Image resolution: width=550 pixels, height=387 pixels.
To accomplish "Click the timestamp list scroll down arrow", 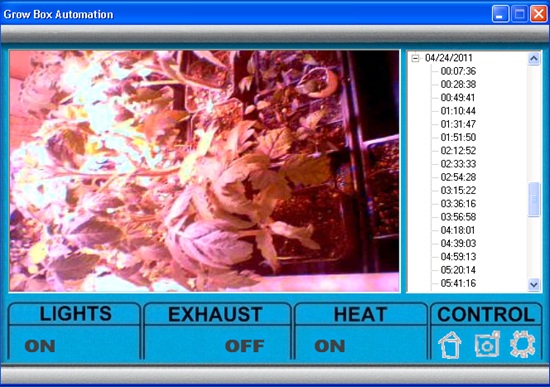I will click(534, 284).
